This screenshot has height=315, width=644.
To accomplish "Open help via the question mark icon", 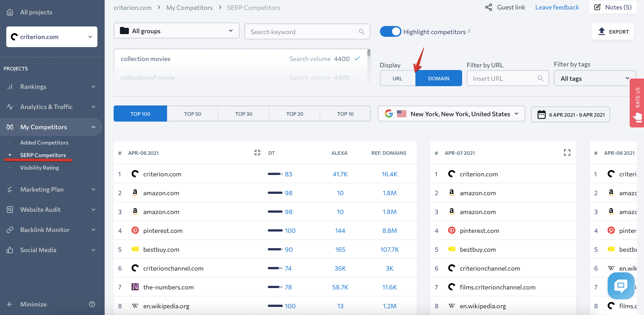I will pos(92,304).
